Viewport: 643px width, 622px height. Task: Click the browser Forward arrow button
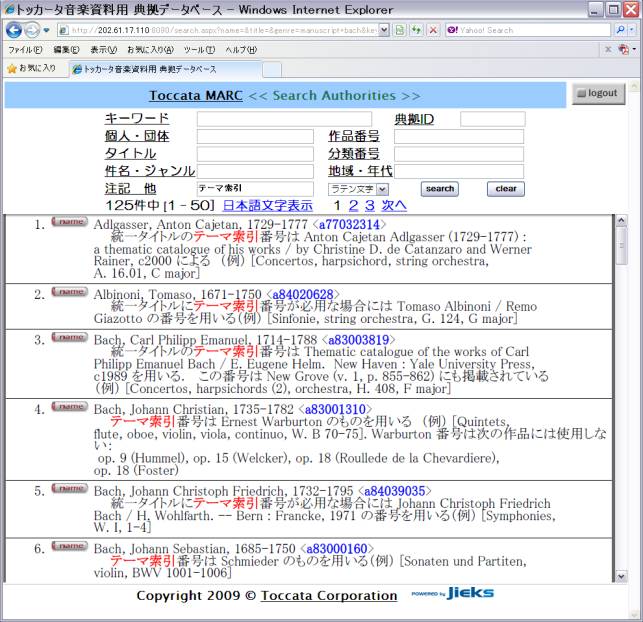(32, 30)
